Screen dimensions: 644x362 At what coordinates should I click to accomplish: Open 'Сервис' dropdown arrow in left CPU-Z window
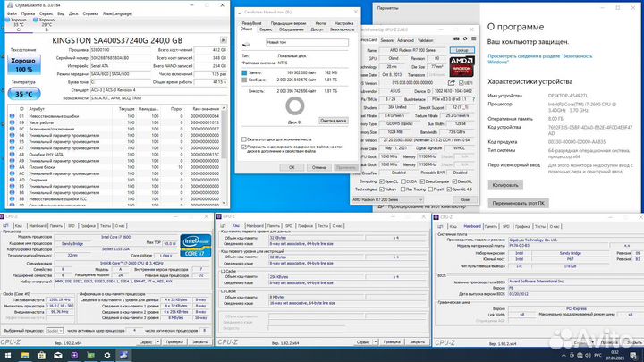(157, 341)
